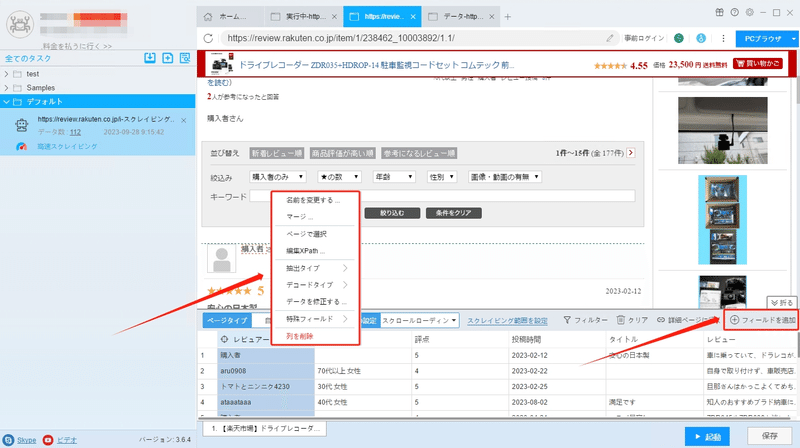Expand the test folder
The height and width of the screenshot is (448, 800).
click(x=6, y=74)
